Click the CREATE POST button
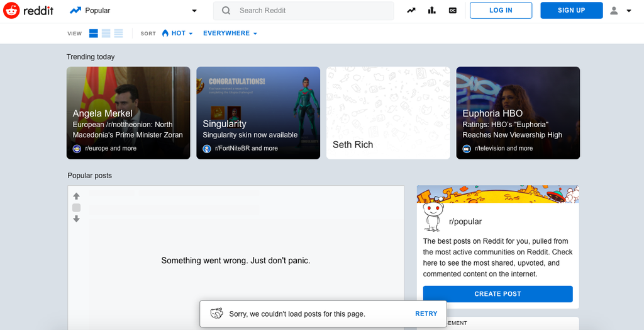The height and width of the screenshot is (330, 644). coord(498,294)
